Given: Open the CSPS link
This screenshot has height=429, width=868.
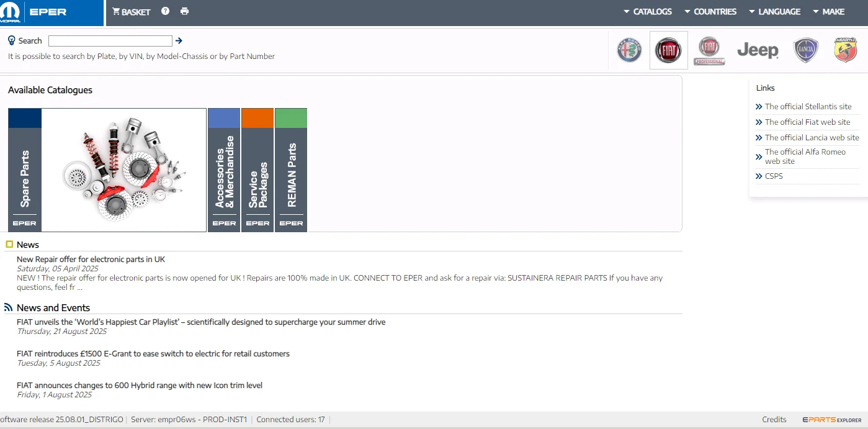Looking at the screenshot, I should click(x=774, y=176).
